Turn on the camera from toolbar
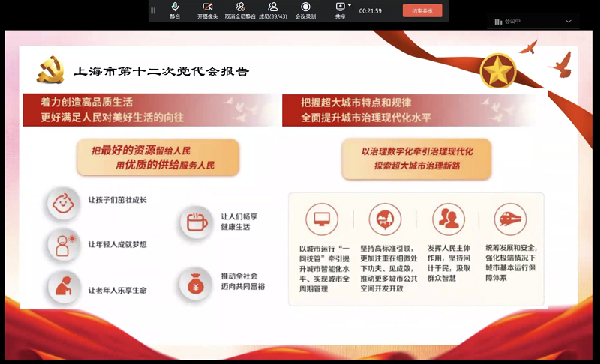Image resolution: width=600 pixels, height=364 pixels. 207,10
